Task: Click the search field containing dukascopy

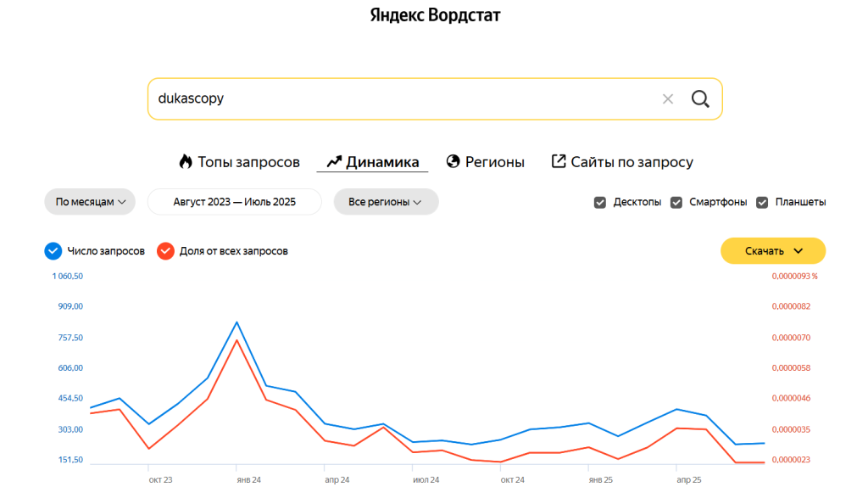Action: (398, 98)
